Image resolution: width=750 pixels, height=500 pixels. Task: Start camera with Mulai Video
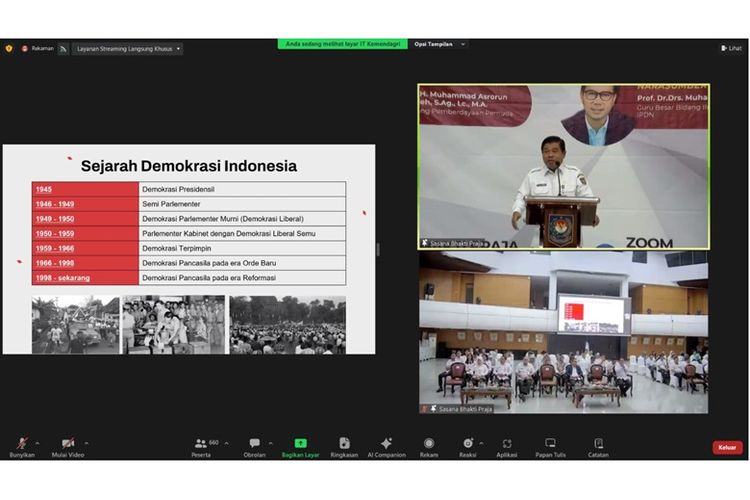coord(68,444)
